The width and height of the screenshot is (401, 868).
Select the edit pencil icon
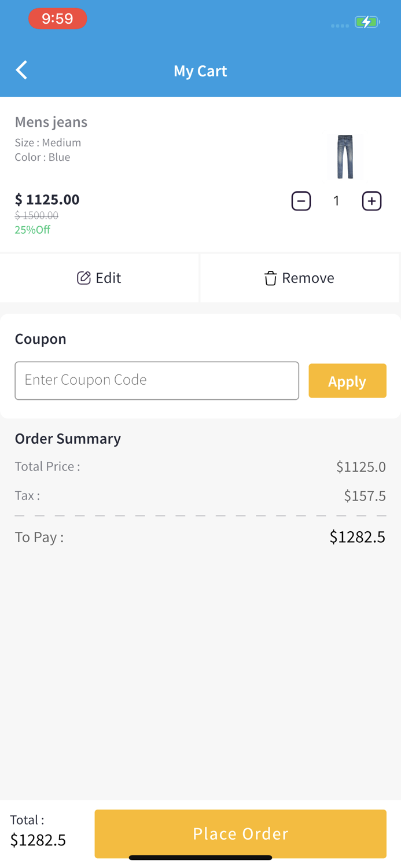pos(83,278)
